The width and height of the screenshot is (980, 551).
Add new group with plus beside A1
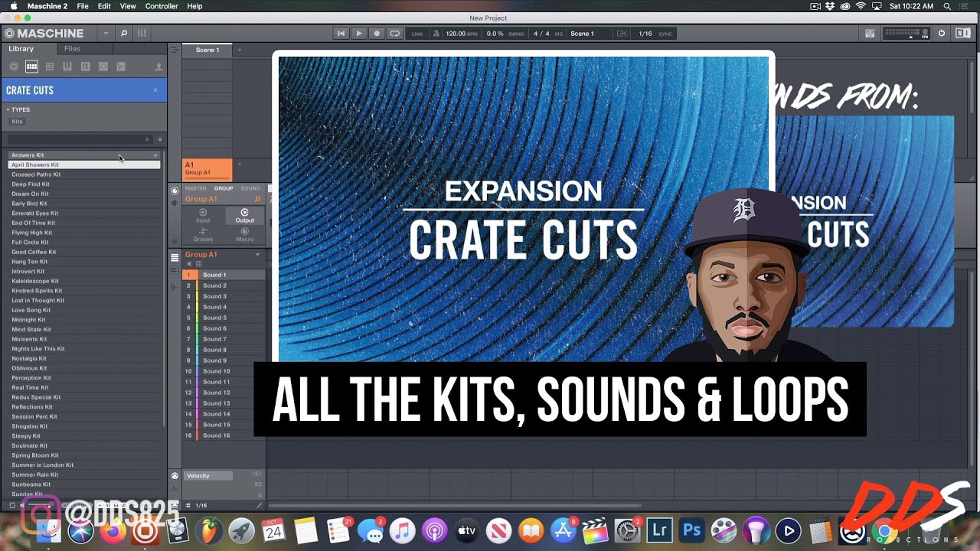(x=239, y=164)
